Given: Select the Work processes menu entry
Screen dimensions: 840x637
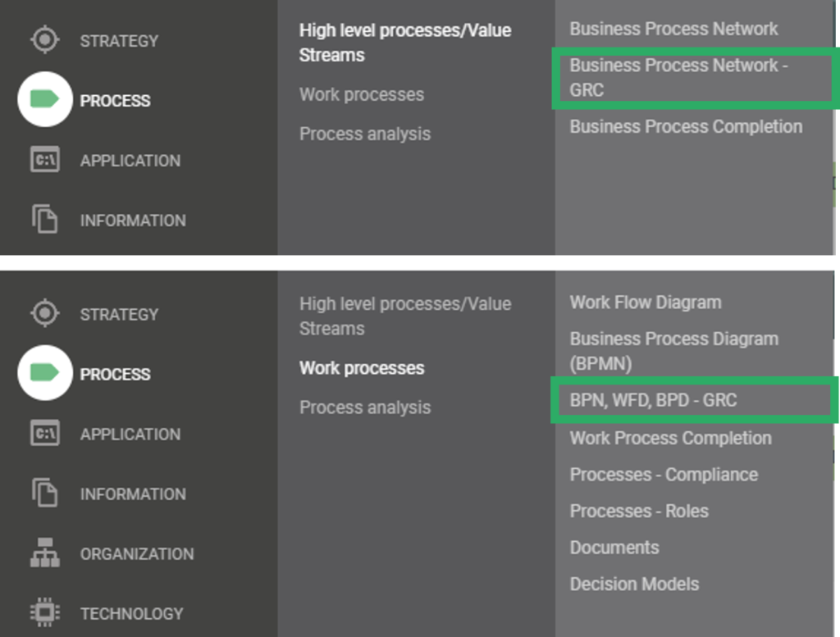Looking at the screenshot, I should coord(362,368).
